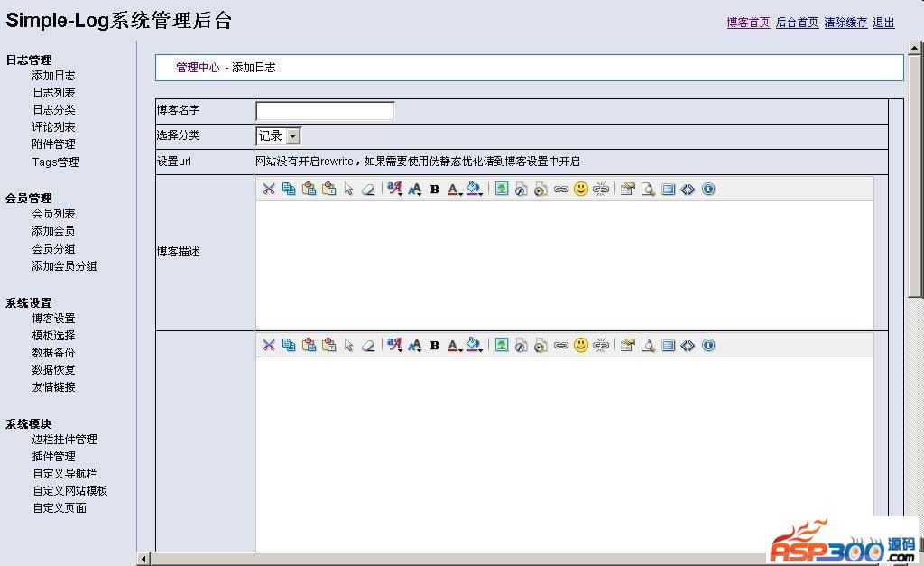Click Cut icon in 博客描述 editor toolbar
Viewport: 924px width, 566px height.
[269, 189]
